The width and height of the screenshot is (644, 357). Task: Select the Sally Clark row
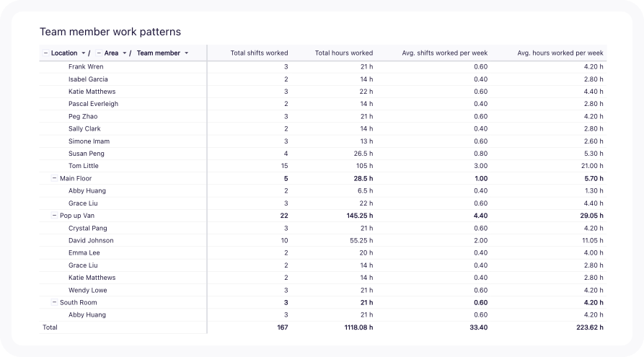[x=323, y=128]
